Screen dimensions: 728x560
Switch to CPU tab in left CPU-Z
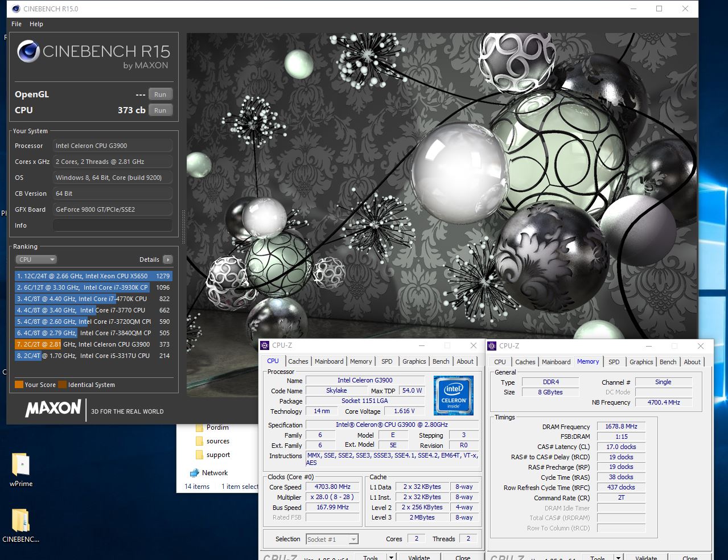point(273,361)
